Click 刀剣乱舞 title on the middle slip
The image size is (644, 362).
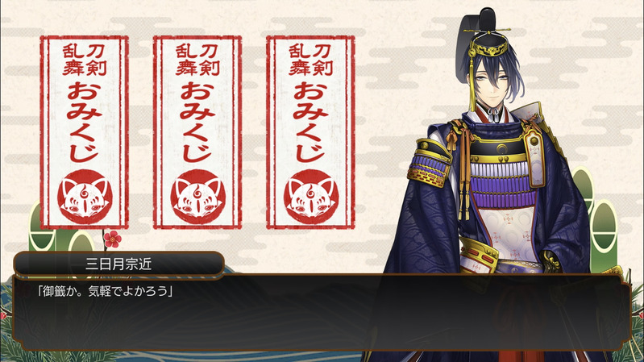tap(197, 60)
